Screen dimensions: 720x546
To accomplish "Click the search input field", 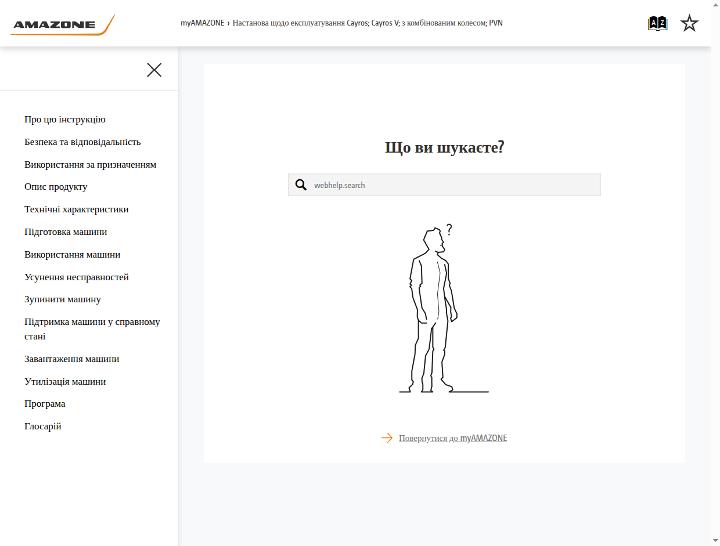I will pyautogui.click(x=444, y=185).
